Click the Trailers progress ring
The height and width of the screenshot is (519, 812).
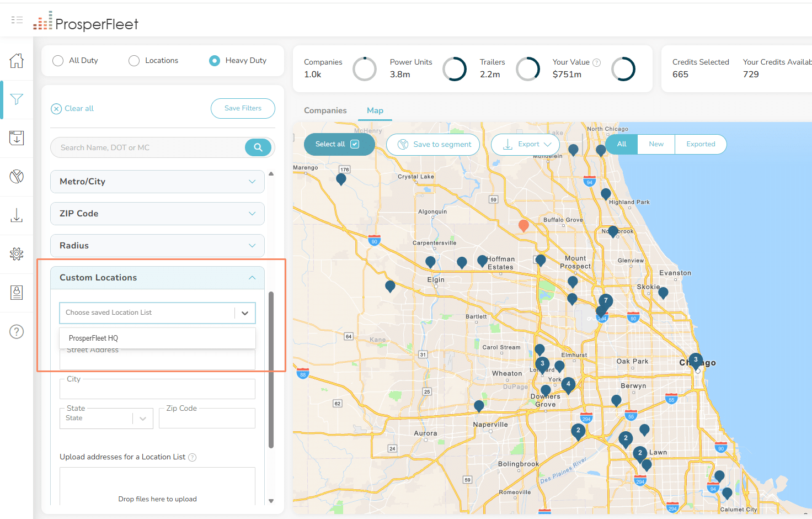(528, 69)
